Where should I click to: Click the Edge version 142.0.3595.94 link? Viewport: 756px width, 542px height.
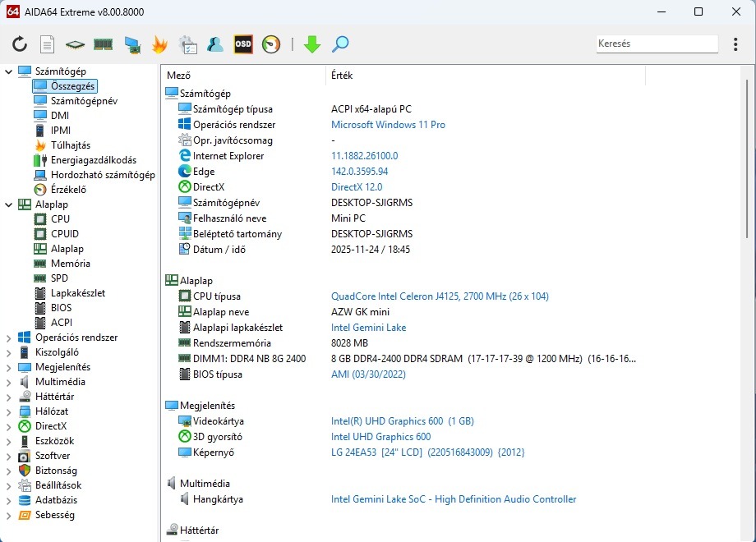coord(359,172)
